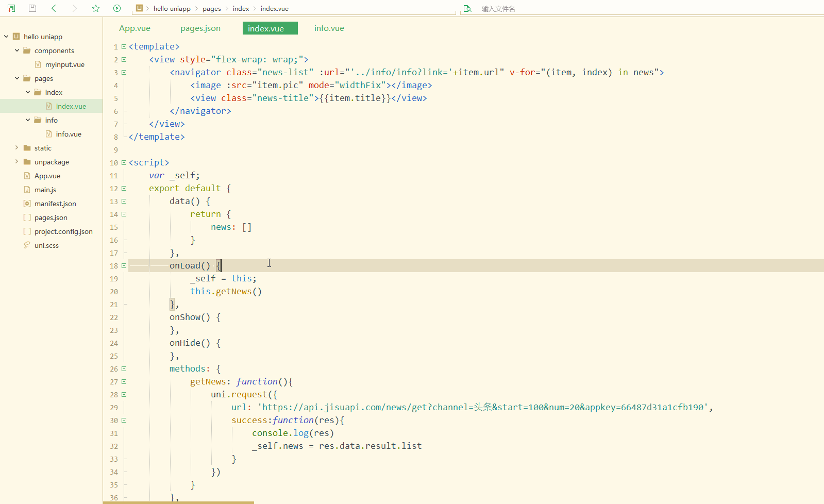The height and width of the screenshot is (504, 824).
Task: Collapse the hello uniapp project root
Action: (6, 37)
